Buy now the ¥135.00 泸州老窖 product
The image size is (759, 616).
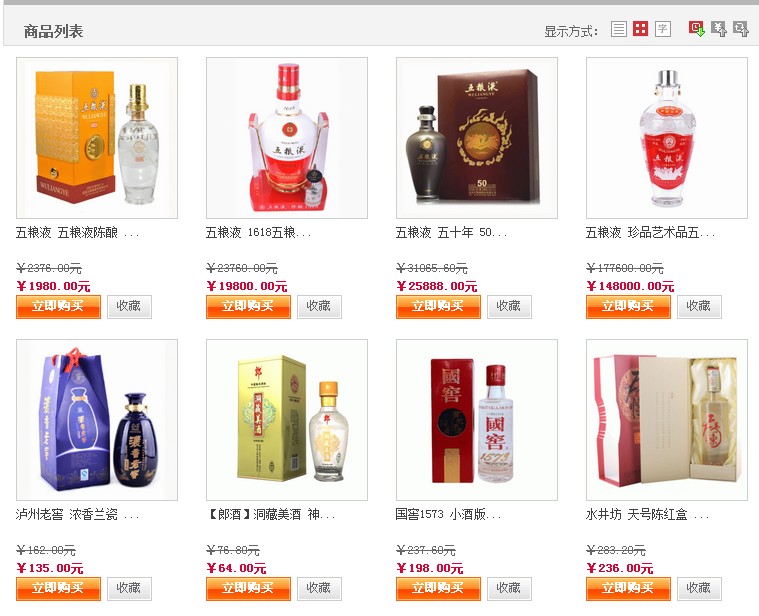click(58, 589)
